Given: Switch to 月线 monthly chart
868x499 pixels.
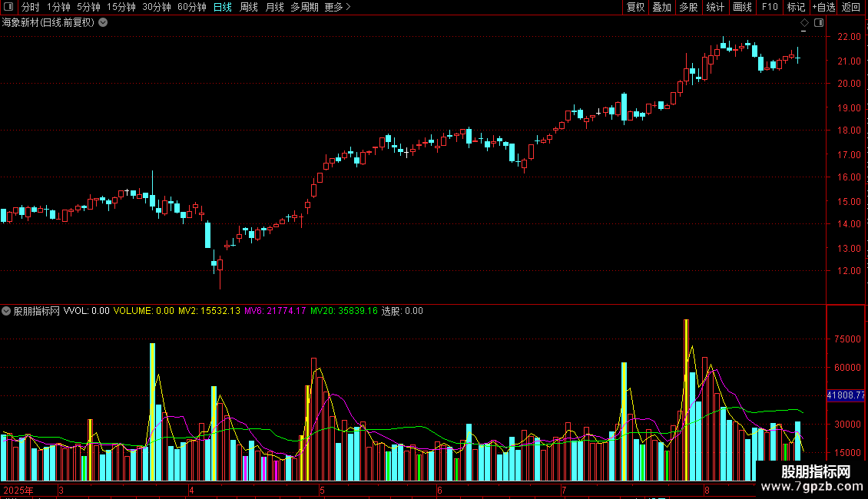Looking at the screenshot, I should (x=274, y=7).
